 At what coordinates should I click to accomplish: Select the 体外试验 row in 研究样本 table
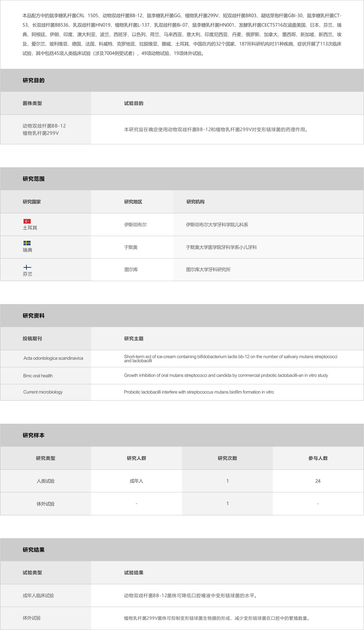pos(45,504)
